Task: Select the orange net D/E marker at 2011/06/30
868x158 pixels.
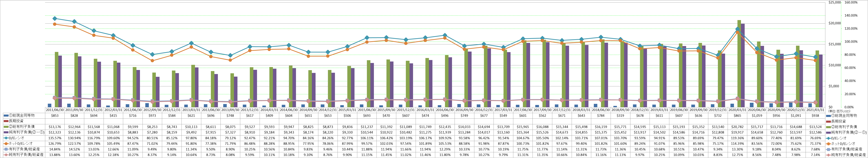Action: [55, 24]
